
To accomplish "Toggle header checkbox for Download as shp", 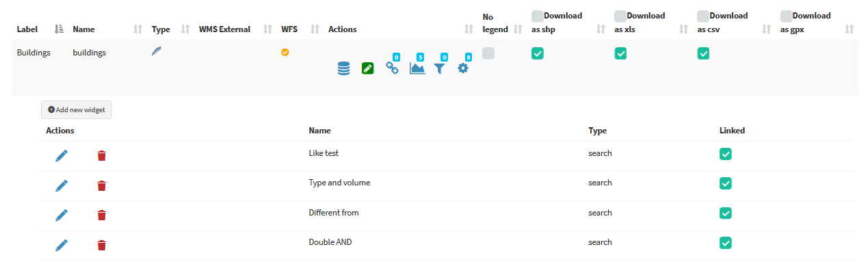I will (x=538, y=16).
